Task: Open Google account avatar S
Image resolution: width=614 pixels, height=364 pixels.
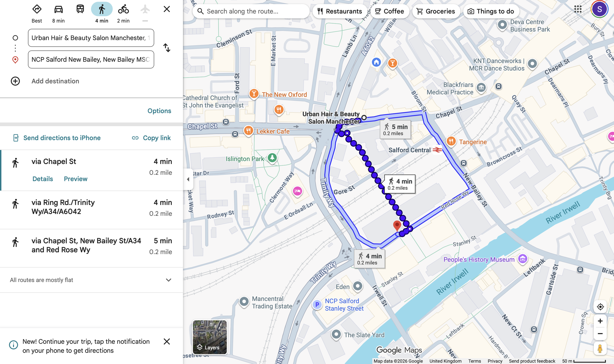Action: (x=600, y=9)
